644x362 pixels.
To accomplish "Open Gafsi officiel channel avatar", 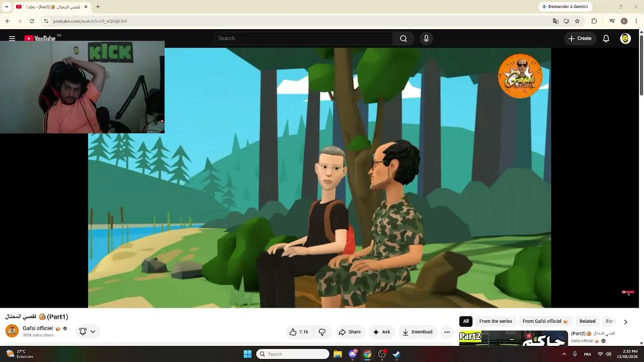I will (x=12, y=331).
